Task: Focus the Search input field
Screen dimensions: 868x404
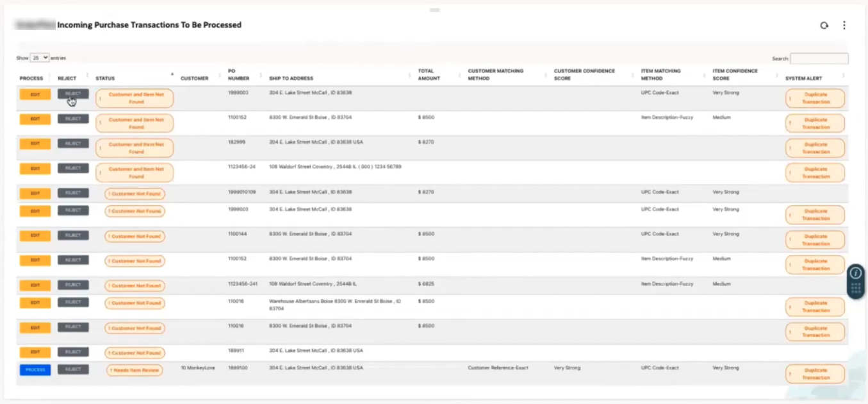Action: tap(819, 58)
